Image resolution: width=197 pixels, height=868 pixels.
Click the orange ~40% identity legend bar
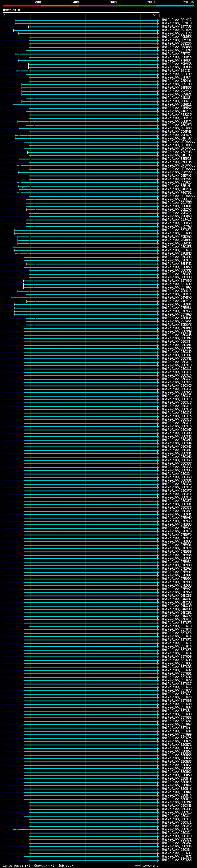(60, 6)
